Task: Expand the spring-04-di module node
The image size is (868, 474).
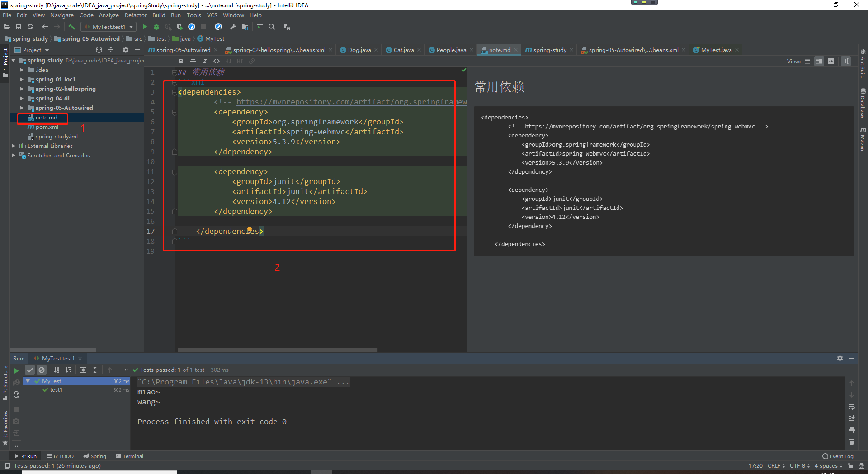Action: [21, 98]
